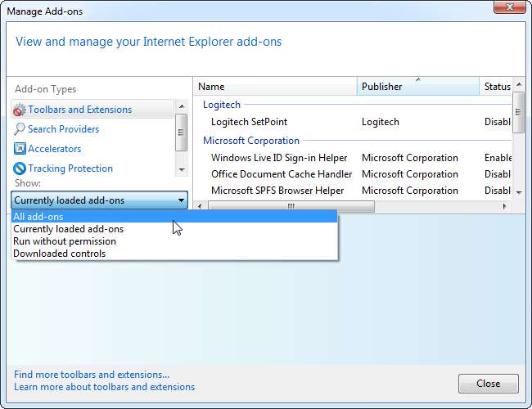Choose "Run without permission" option

65,241
